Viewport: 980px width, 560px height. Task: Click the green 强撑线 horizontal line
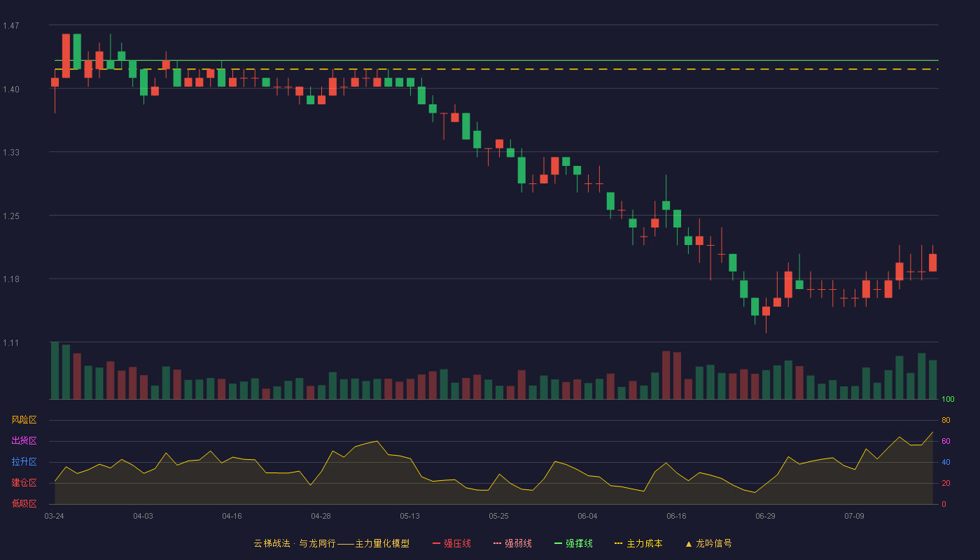tap(496, 60)
